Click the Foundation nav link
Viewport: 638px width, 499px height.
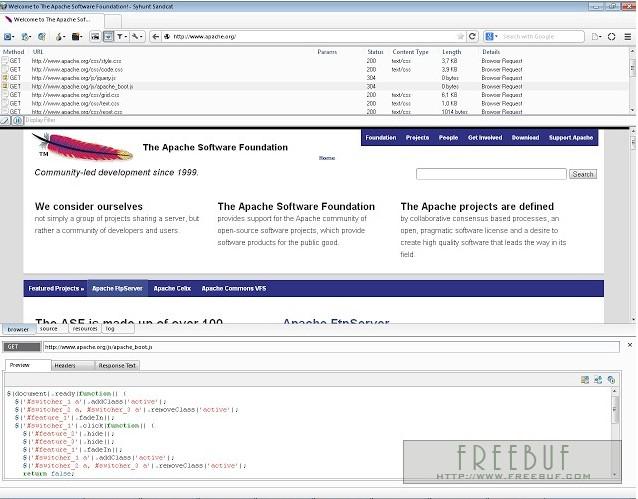381,138
